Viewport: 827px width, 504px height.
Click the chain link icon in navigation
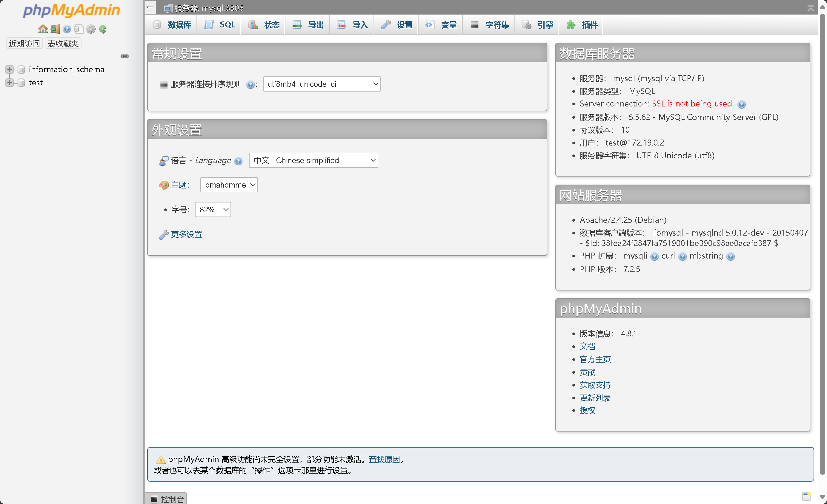tap(124, 56)
